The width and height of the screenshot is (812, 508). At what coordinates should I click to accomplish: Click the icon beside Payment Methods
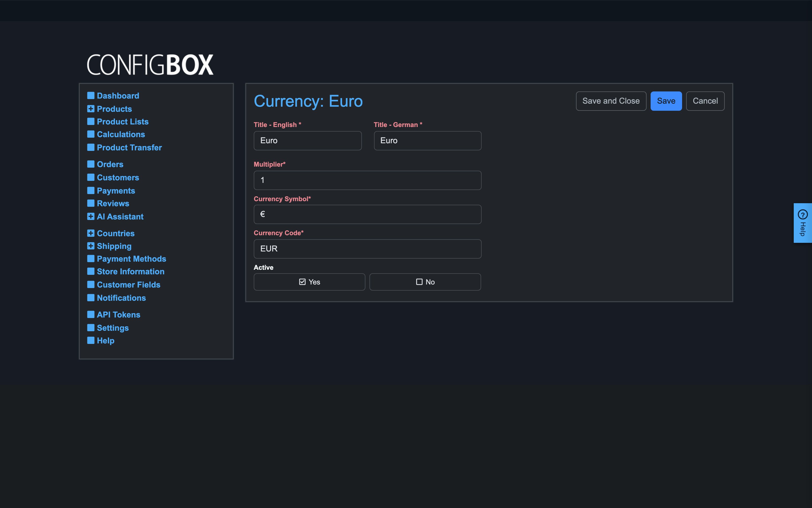tap(91, 259)
